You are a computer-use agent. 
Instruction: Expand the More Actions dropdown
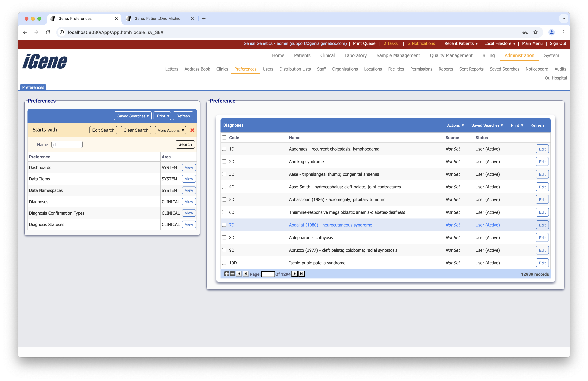[170, 130]
